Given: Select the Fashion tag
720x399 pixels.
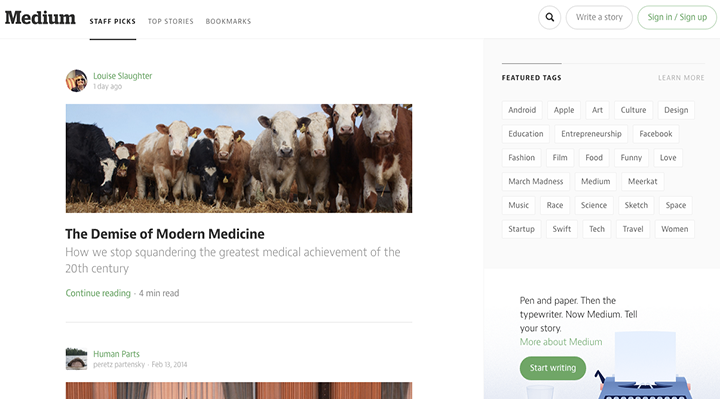Looking at the screenshot, I should click(x=522, y=158).
